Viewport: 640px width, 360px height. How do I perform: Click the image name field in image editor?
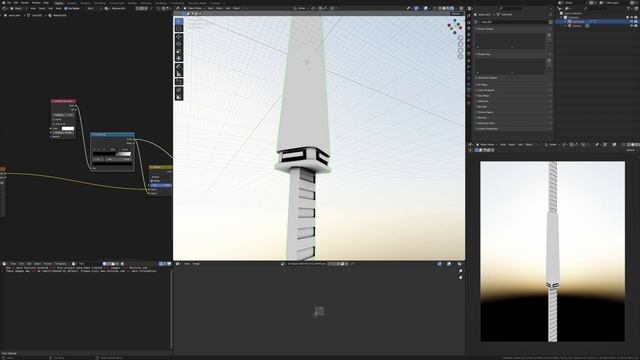point(307,264)
